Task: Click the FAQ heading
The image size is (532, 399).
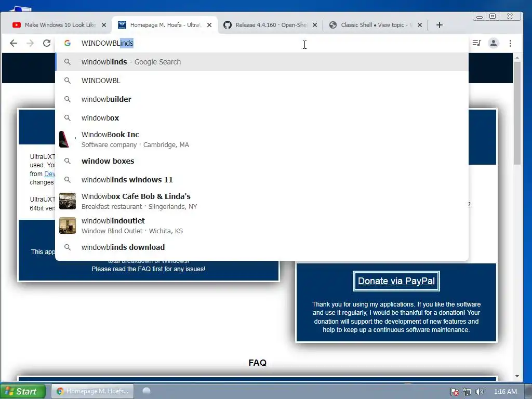Action: coord(258,363)
